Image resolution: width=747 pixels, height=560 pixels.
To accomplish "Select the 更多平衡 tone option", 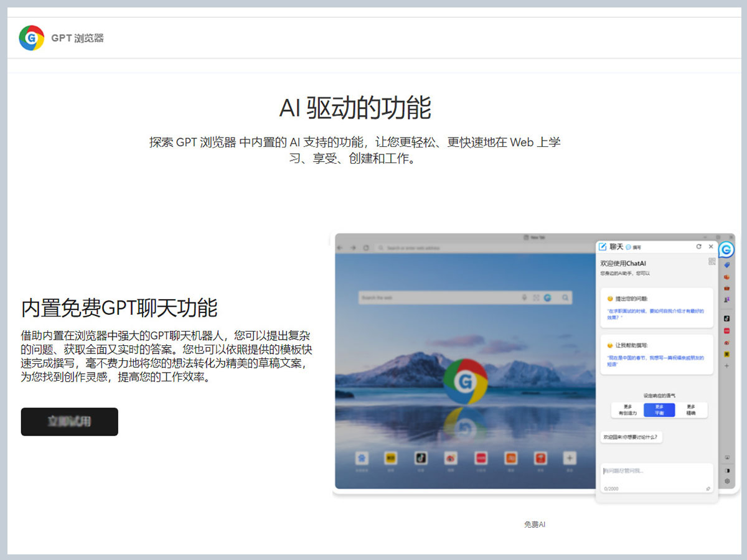I will [x=659, y=410].
